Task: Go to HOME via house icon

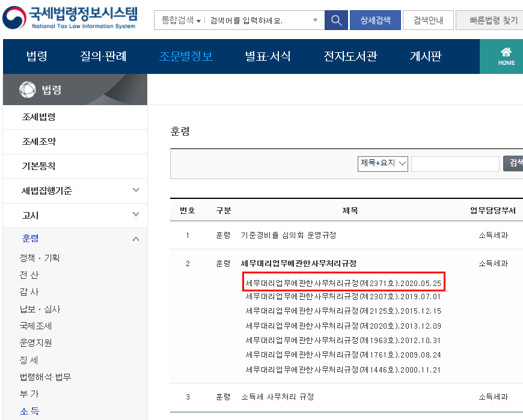Action: 506,56
